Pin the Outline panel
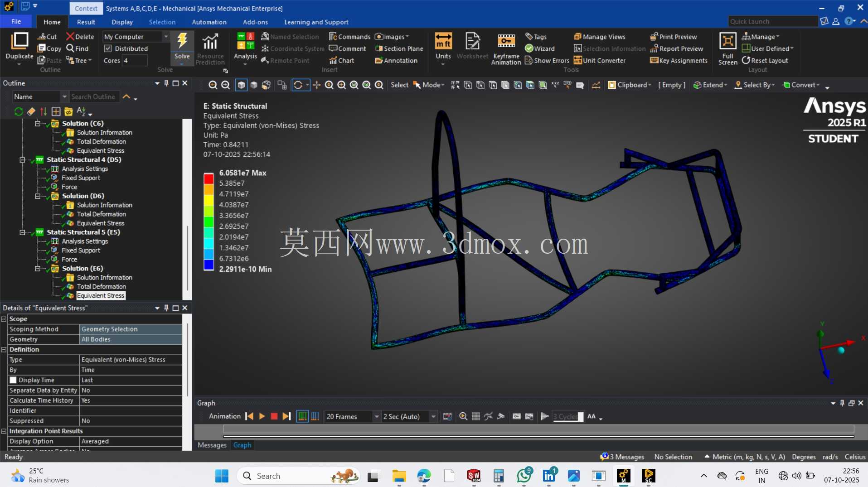The height and width of the screenshot is (487, 868). 166,83
